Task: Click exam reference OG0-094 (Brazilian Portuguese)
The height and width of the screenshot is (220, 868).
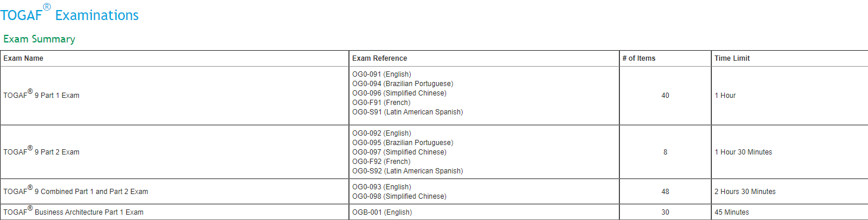Action: point(403,84)
